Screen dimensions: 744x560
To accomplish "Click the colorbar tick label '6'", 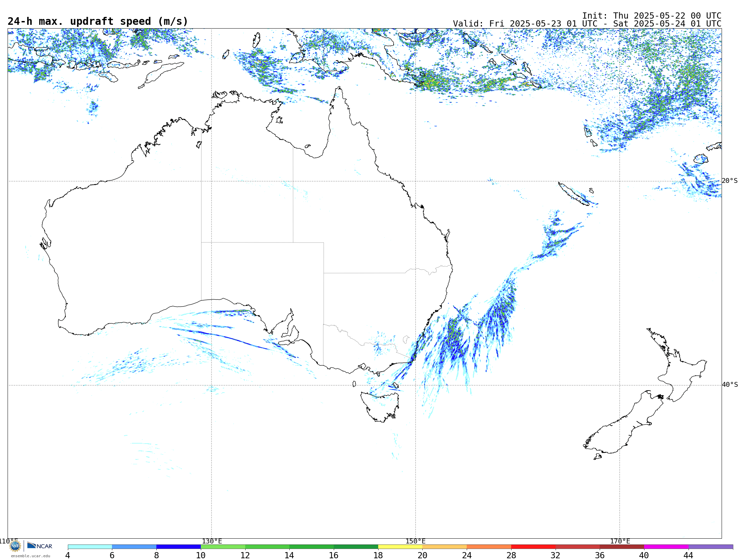I will tap(112, 556).
